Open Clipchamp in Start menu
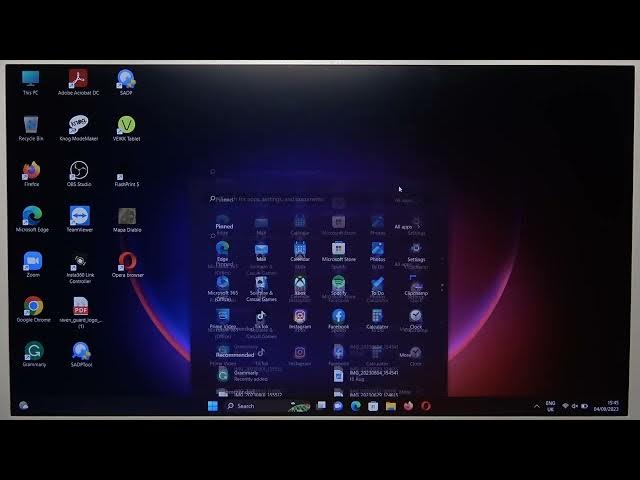 pyautogui.click(x=416, y=286)
